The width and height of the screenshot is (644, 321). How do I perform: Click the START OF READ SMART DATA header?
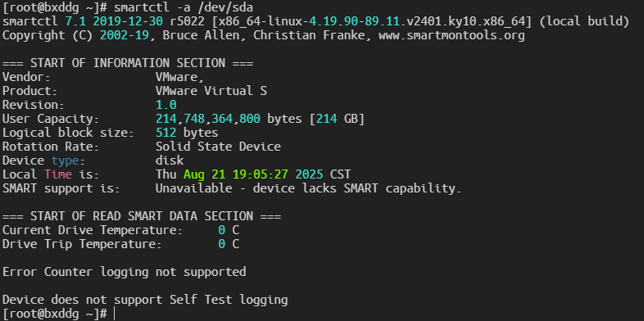[x=142, y=216]
